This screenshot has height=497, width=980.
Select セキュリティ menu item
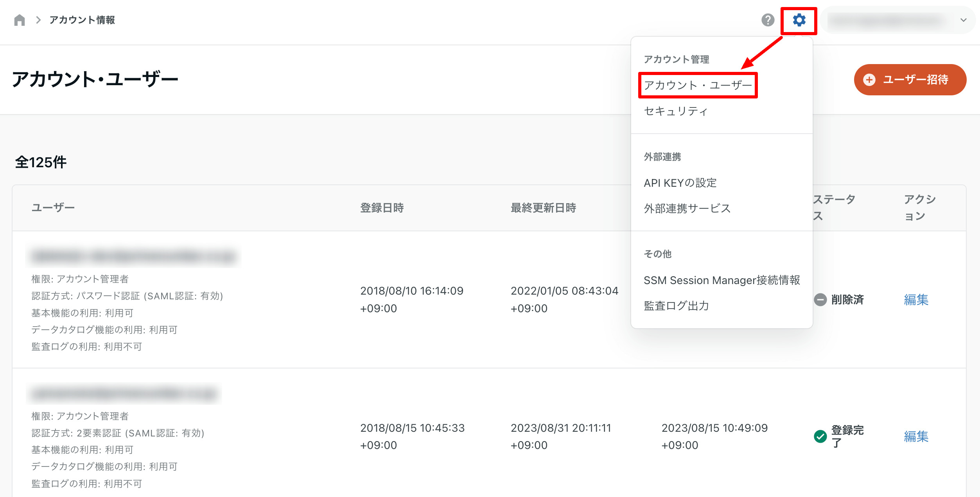[x=676, y=111]
